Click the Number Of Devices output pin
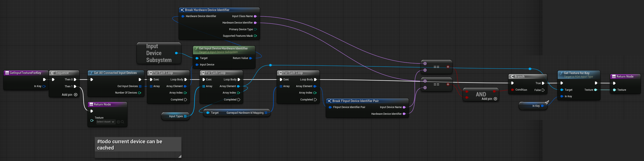This screenshot has height=161, width=644. (140, 93)
